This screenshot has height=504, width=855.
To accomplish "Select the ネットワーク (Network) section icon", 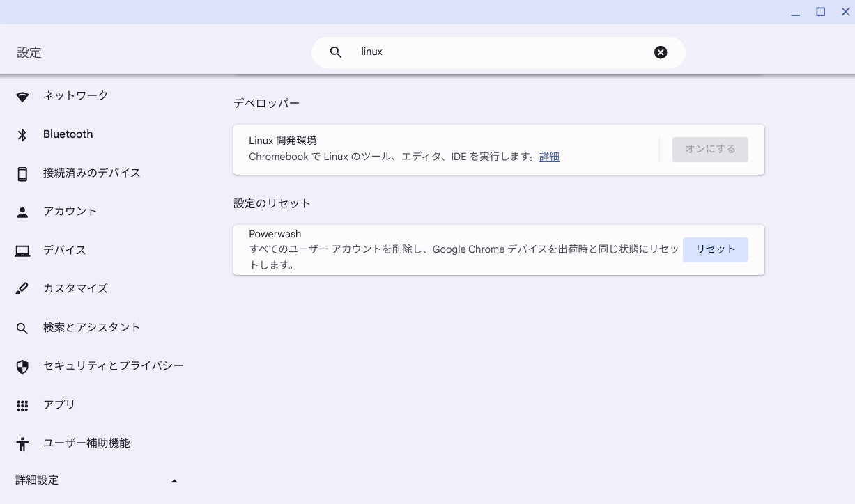I will [x=22, y=96].
